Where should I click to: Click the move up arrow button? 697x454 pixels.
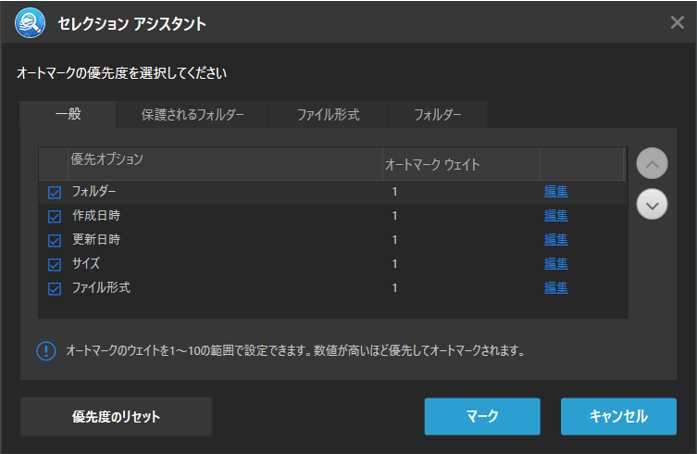651,163
